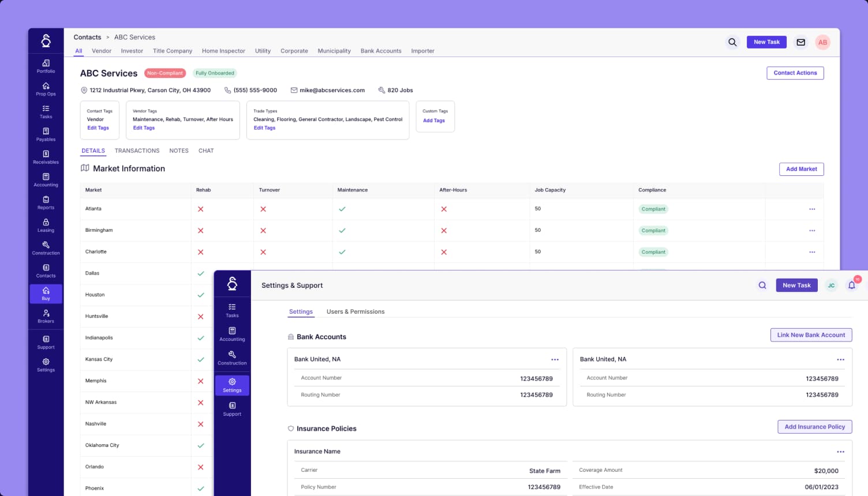Open the Users & Permissions tab
Screen dimensions: 868x496
(x=355, y=311)
